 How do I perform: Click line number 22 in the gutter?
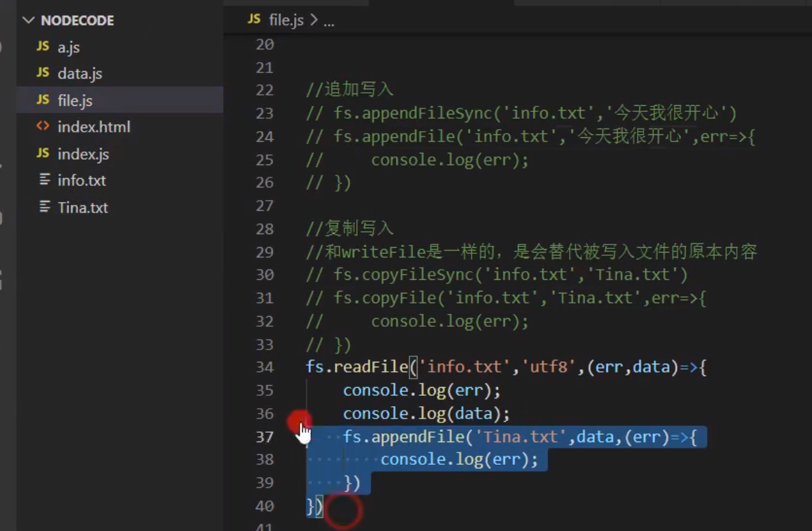[x=265, y=90]
